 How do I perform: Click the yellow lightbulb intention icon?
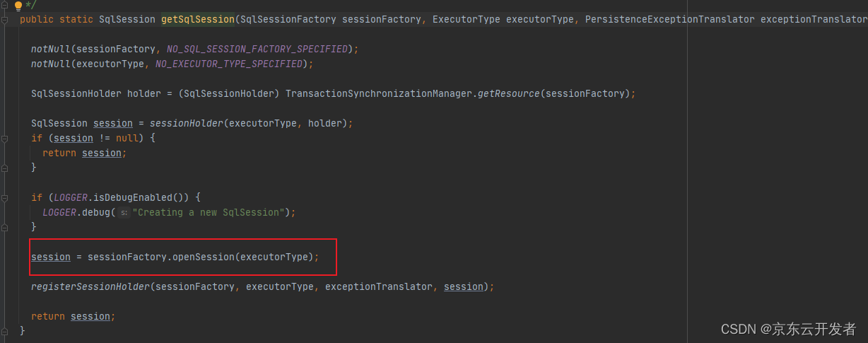18,5
